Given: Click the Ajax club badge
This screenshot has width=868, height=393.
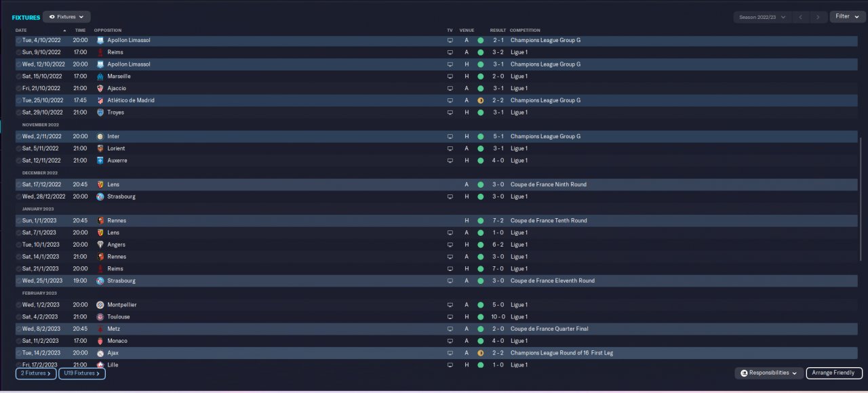Looking at the screenshot, I should (100, 353).
